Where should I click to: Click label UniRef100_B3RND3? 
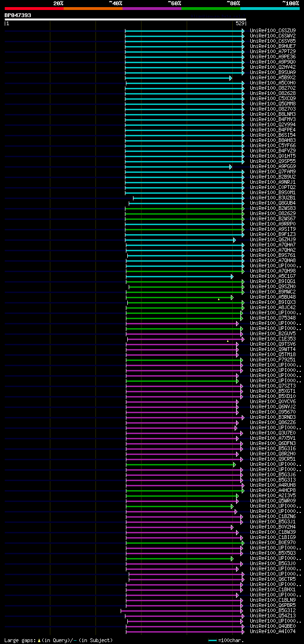pyautogui.click(x=273, y=417)
